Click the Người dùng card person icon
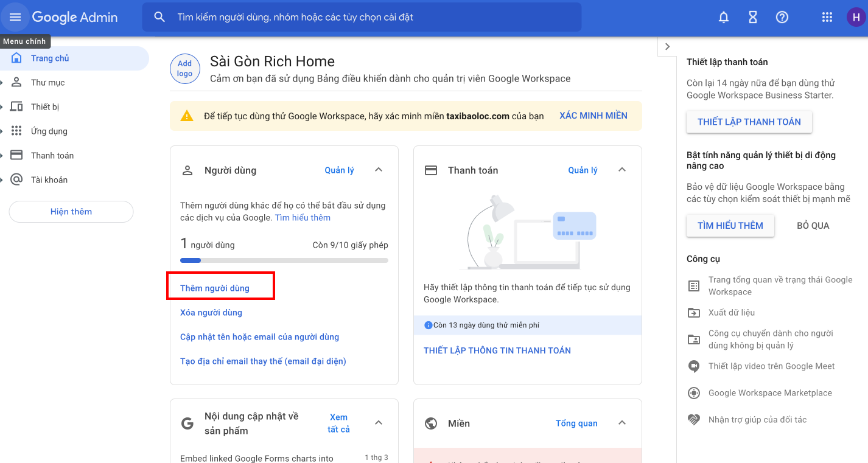This screenshot has width=868, height=463. click(187, 170)
